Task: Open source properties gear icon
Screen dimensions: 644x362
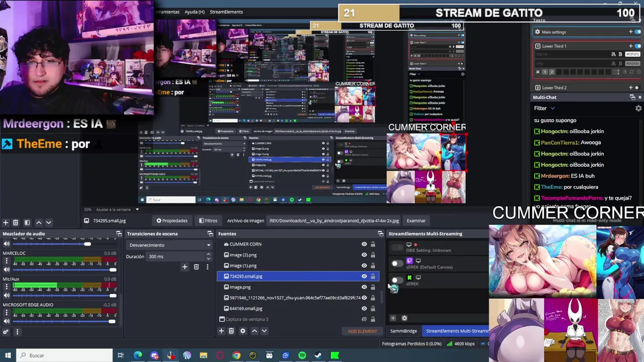Action: point(243,331)
